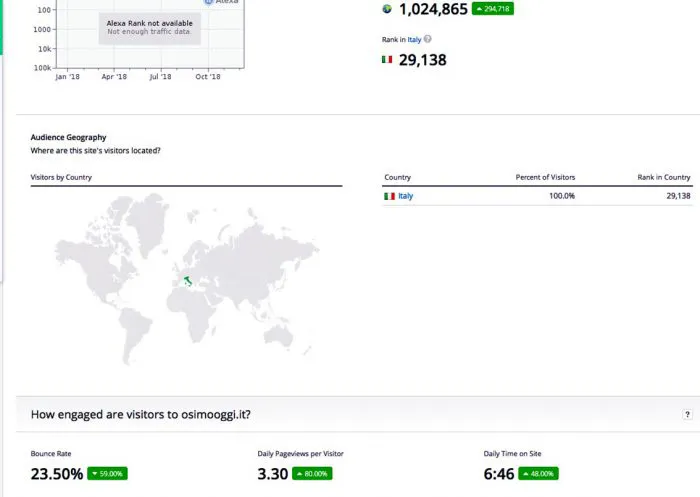Screen dimensions: 700x497
Task: Open the Italy link in the Rank in heading
Action: [x=414, y=39]
